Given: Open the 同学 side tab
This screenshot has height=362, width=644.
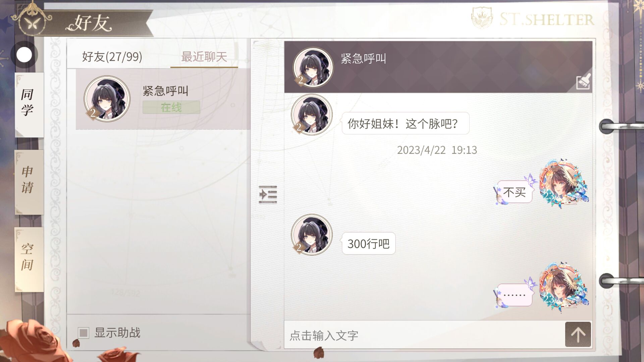Looking at the screenshot, I should (29, 104).
